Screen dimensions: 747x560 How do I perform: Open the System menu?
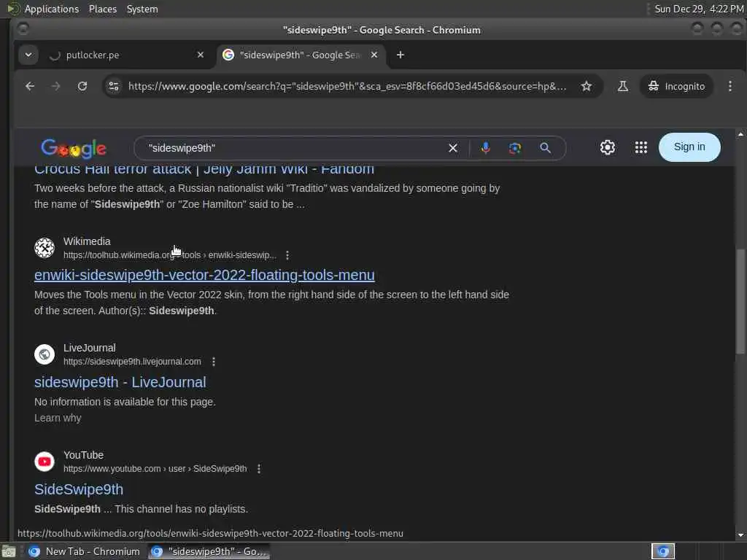point(142,9)
